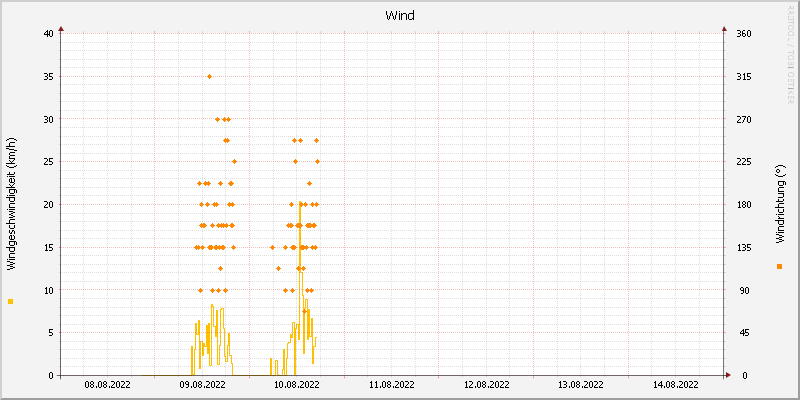800x400 pixels.
Task: Click the left axis value 20
Action: [x=48, y=205]
